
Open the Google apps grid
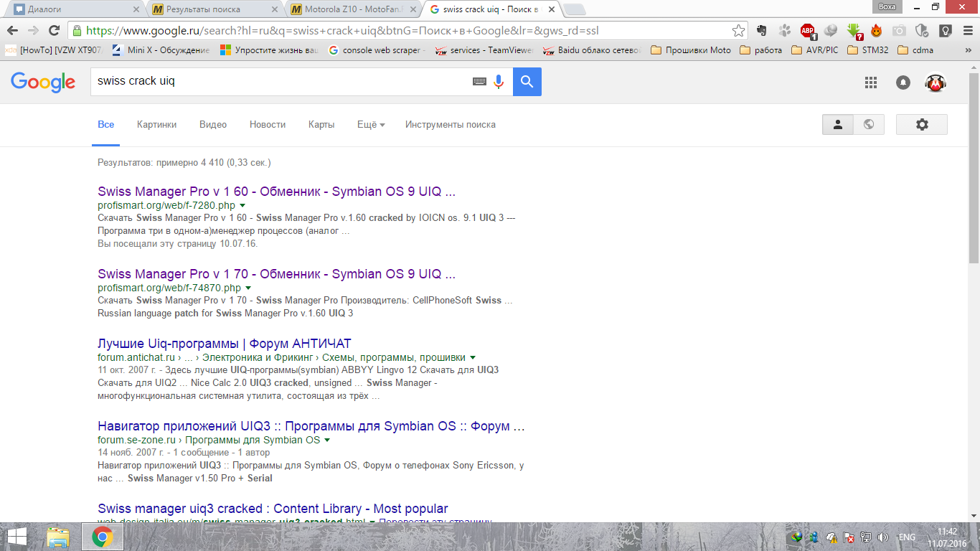(x=871, y=83)
